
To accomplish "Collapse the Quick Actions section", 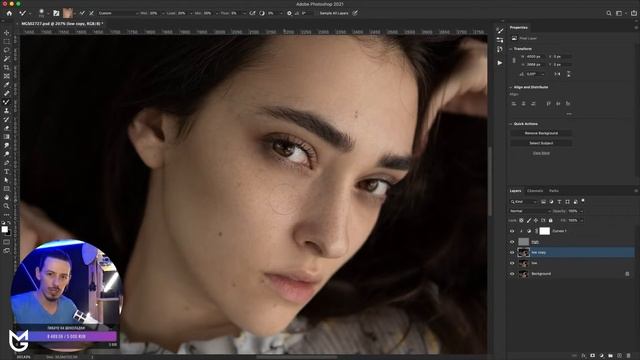I will click(511, 124).
